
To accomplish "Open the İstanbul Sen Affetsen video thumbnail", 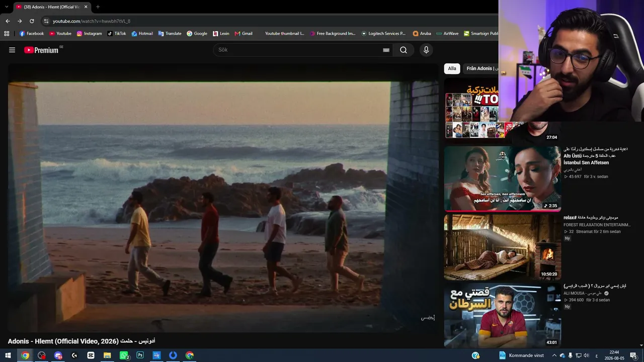I will point(502,179).
